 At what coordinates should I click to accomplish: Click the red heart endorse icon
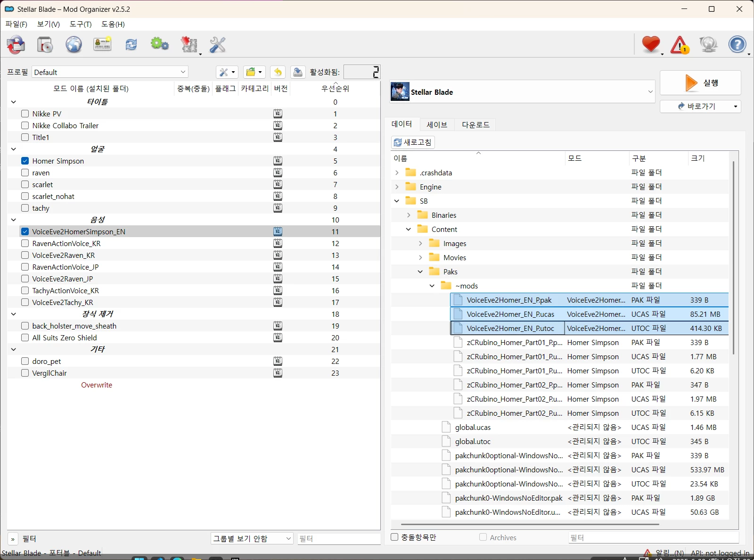[x=651, y=45]
